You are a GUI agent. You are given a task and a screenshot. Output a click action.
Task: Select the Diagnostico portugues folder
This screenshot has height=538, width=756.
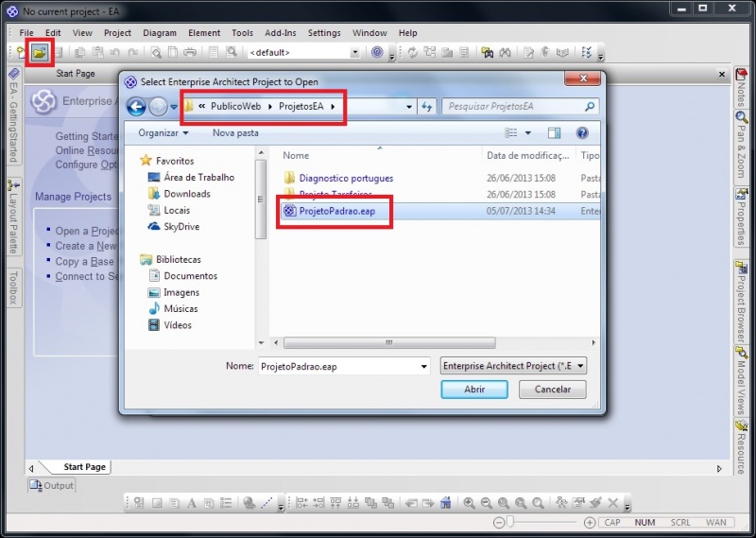[338, 178]
